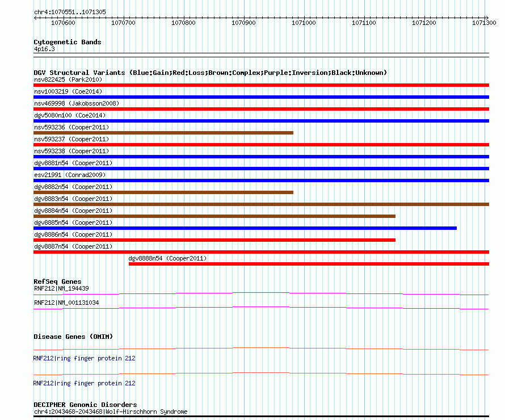Select the RNF212|NM_001131034 magenta gene track
505x420 pixels.
point(261,308)
